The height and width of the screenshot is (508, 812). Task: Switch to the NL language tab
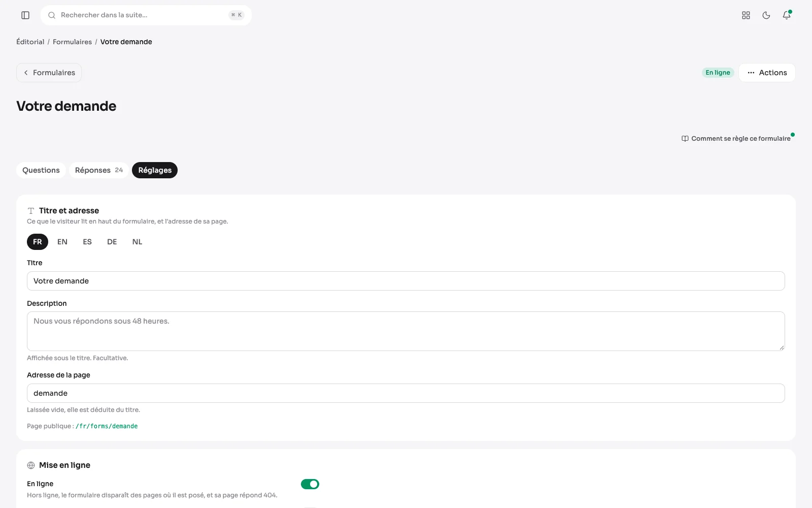click(x=137, y=242)
